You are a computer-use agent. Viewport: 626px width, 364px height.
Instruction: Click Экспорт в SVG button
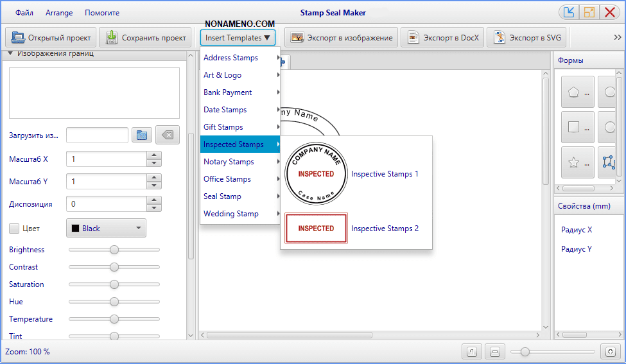point(526,38)
